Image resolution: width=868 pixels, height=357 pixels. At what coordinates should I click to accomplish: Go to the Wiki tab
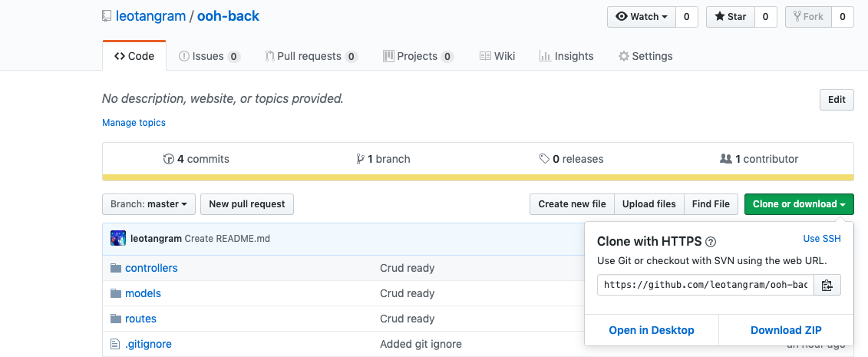pos(497,56)
